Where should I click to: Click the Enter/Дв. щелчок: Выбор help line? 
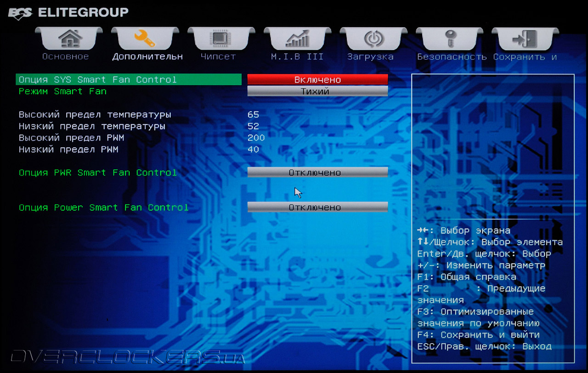click(484, 254)
